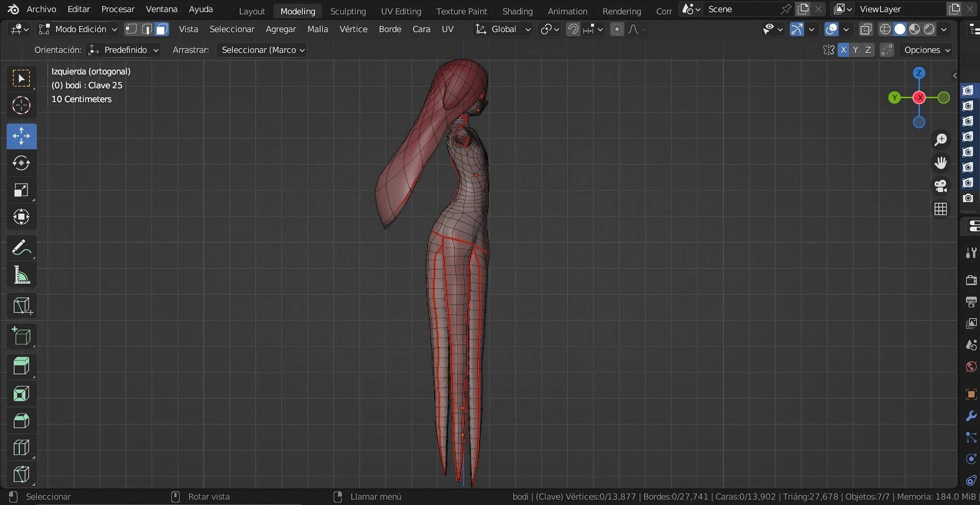This screenshot has width=980, height=505.
Task: Select the Annotate pencil tool
Action: pos(21,249)
